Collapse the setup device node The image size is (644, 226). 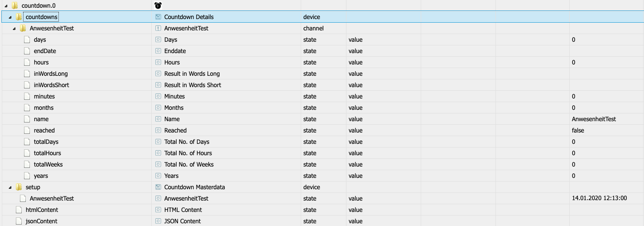click(10, 187)
